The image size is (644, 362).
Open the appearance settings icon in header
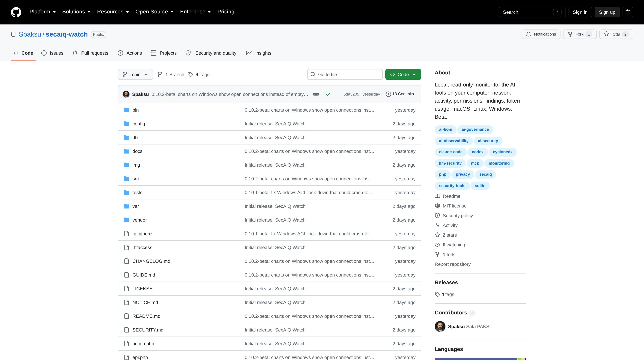628,12
